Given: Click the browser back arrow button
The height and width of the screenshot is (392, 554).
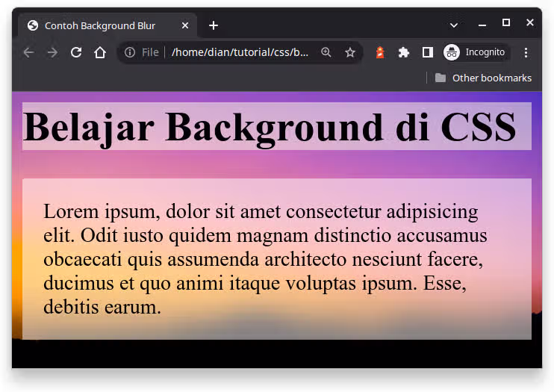Looking at the screenshot, I should click(28, 52).
